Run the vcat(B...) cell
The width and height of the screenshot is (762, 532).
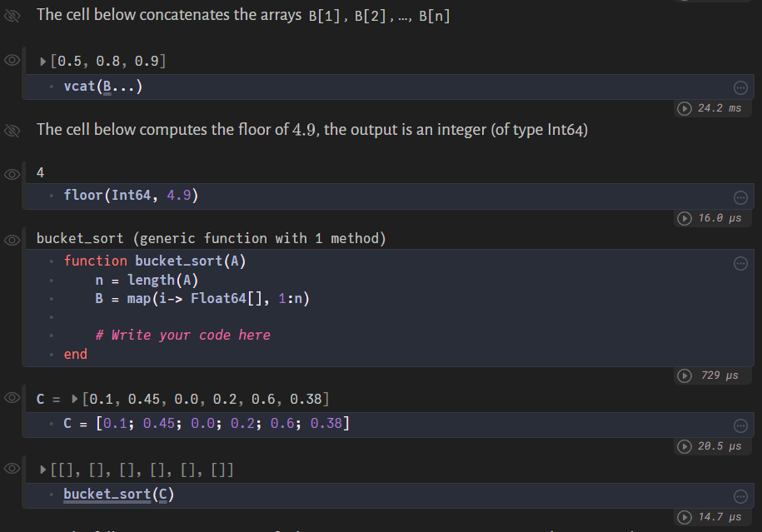pos(683,107)
